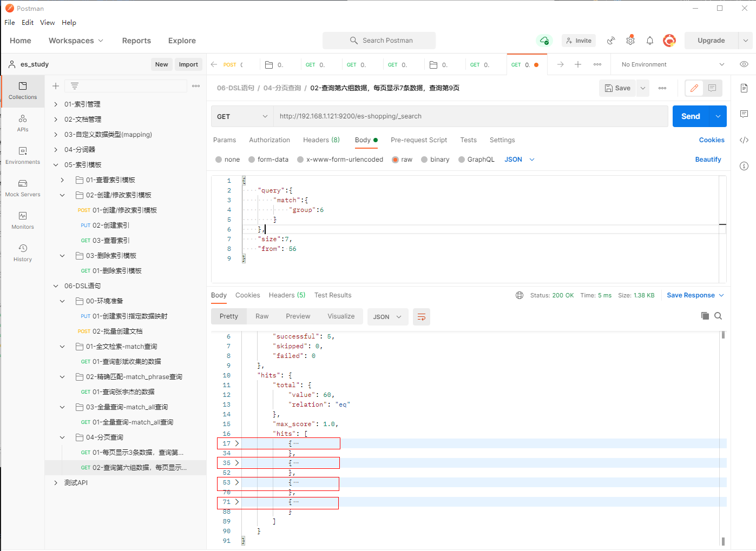Open Mock Servers in sidebar
Viewport: 756px width, 551px height.
pyautogui.click(x=23, y=188)
